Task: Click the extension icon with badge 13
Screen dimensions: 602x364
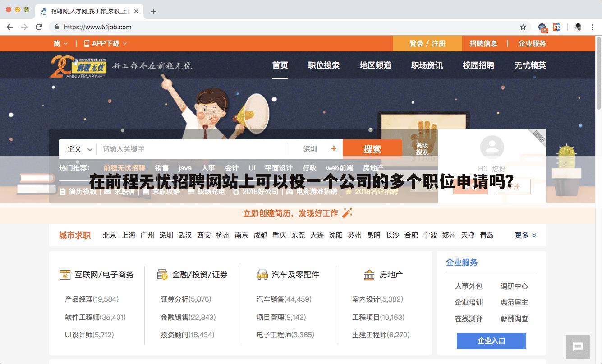Action: pos(542,28)
